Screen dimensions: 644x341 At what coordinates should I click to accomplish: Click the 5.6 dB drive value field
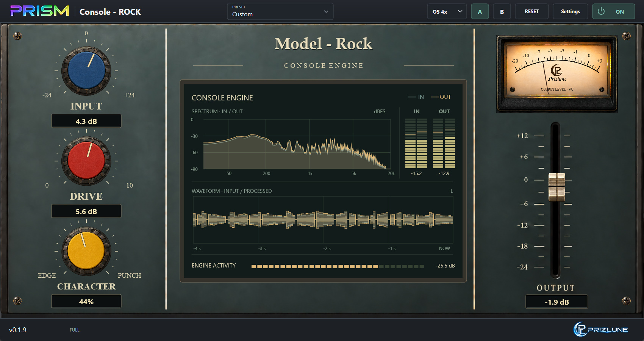[86, 211]
